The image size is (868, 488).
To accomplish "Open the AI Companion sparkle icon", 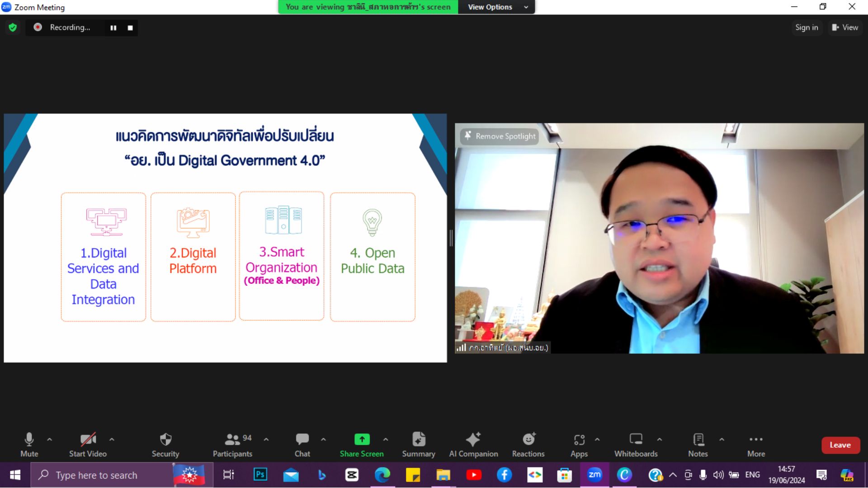I will point(473,440).
